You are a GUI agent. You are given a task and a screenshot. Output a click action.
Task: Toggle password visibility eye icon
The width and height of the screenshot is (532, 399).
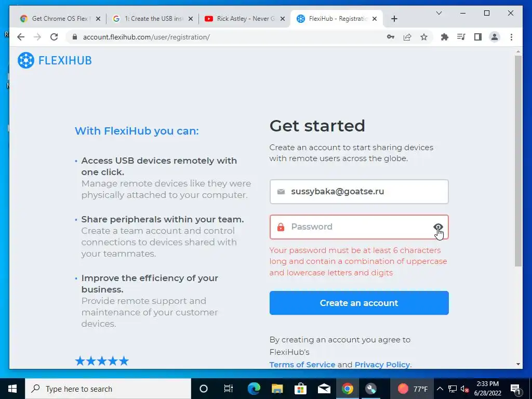coord(438,227)
